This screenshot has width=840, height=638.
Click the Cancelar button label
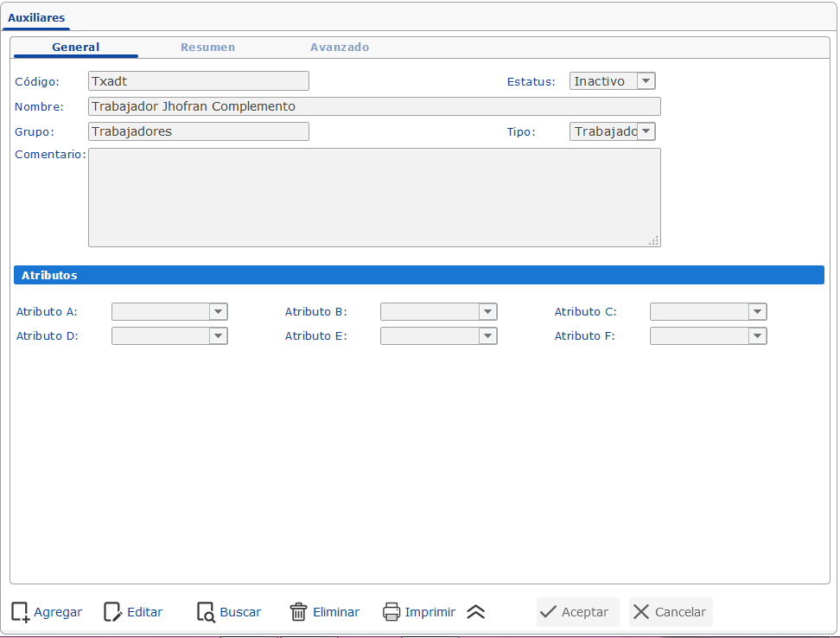[680, 612]
